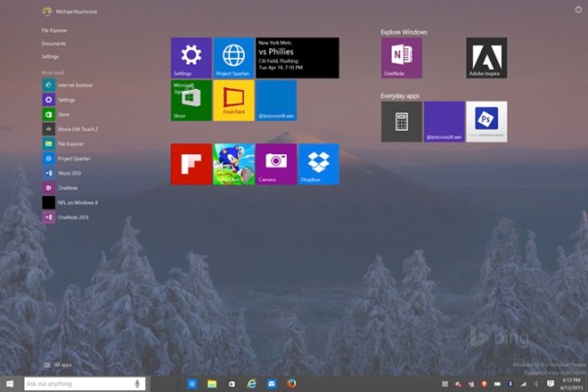Screen dimensions: 588x392
Task: Launch the Project Spartan globe tile
Action: (233, 57)
